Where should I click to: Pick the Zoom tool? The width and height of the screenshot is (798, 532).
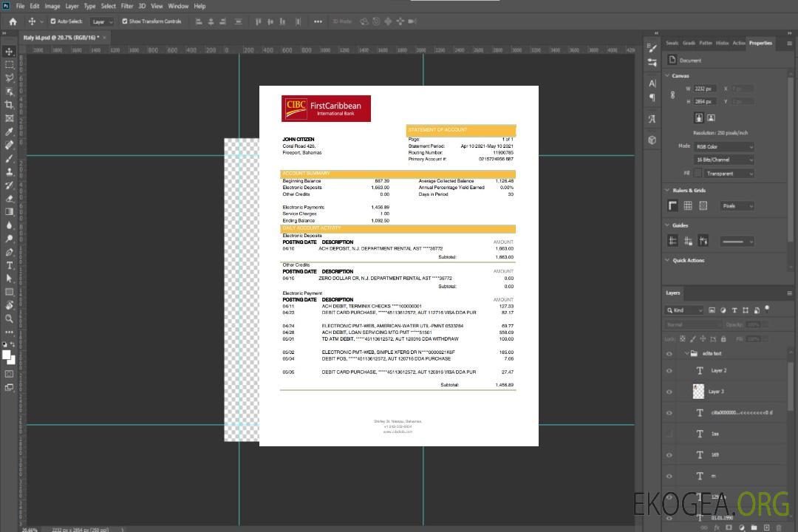9,318
